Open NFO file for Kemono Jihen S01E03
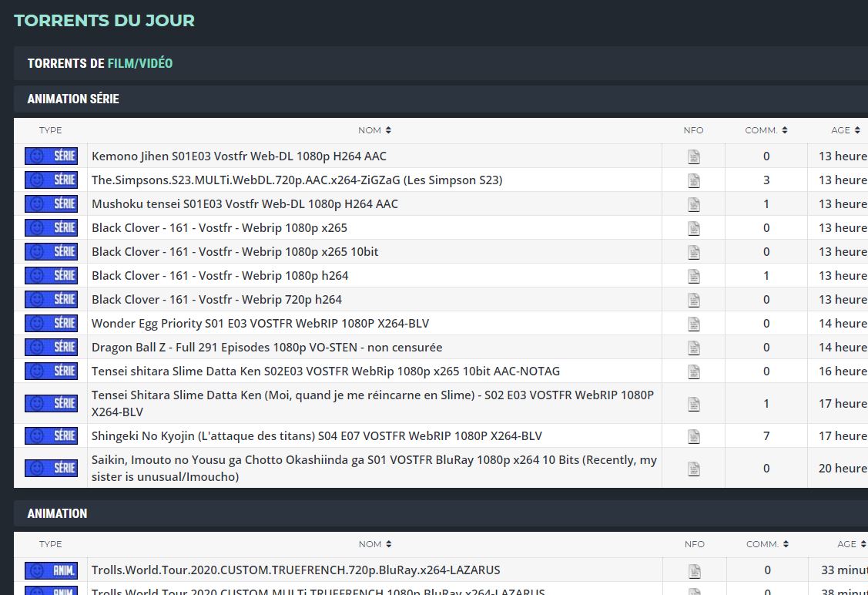The image size is (868, 595). [x=694, y=156]
